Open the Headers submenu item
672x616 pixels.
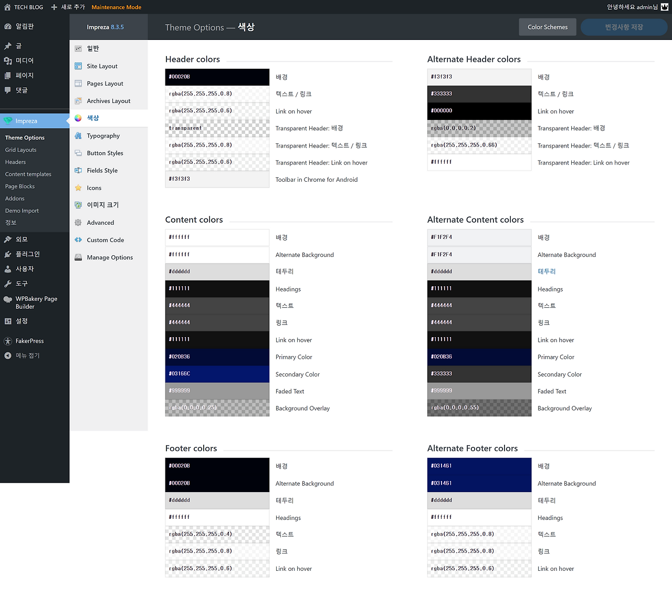16,162
